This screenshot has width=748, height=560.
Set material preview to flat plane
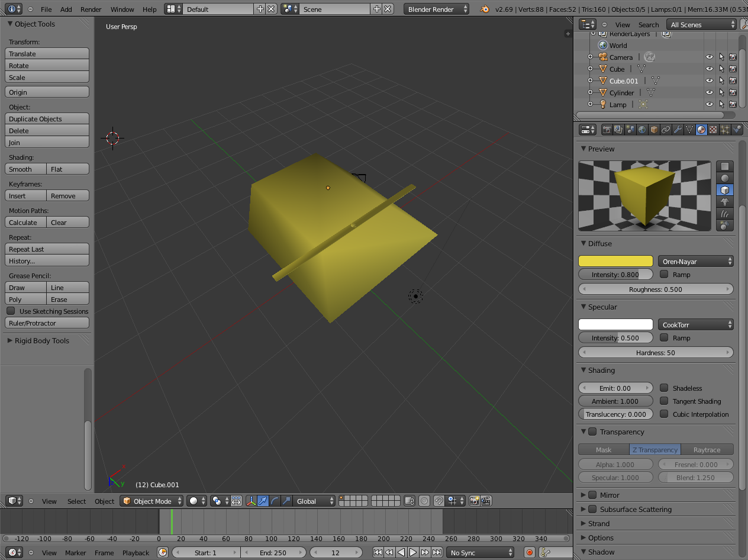(x=725, y=166)
